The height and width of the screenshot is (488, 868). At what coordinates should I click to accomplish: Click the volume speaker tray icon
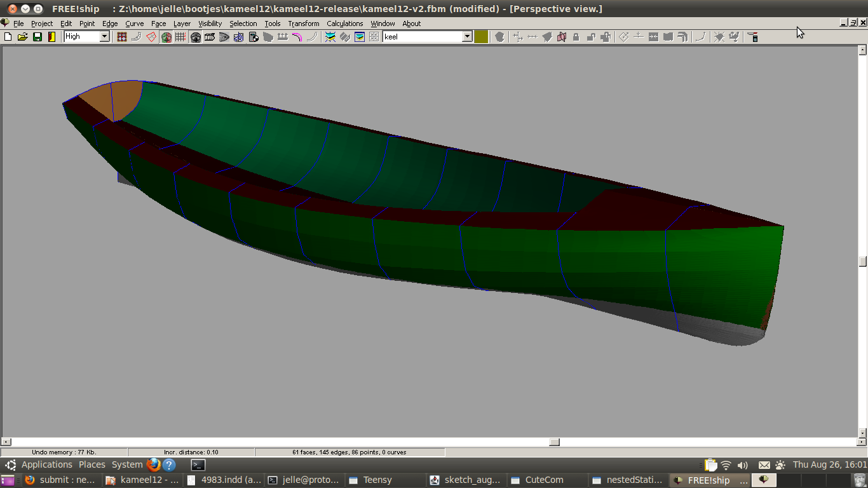pyautogui.click(x=742, y=465)
